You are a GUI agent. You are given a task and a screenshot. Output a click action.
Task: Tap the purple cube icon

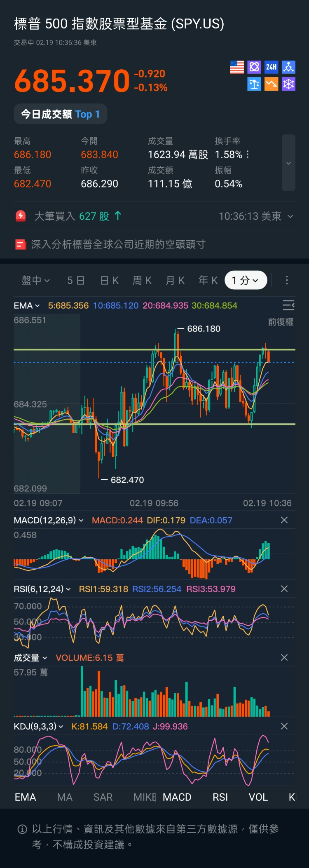pyautogui.click(x=288, y=84)
